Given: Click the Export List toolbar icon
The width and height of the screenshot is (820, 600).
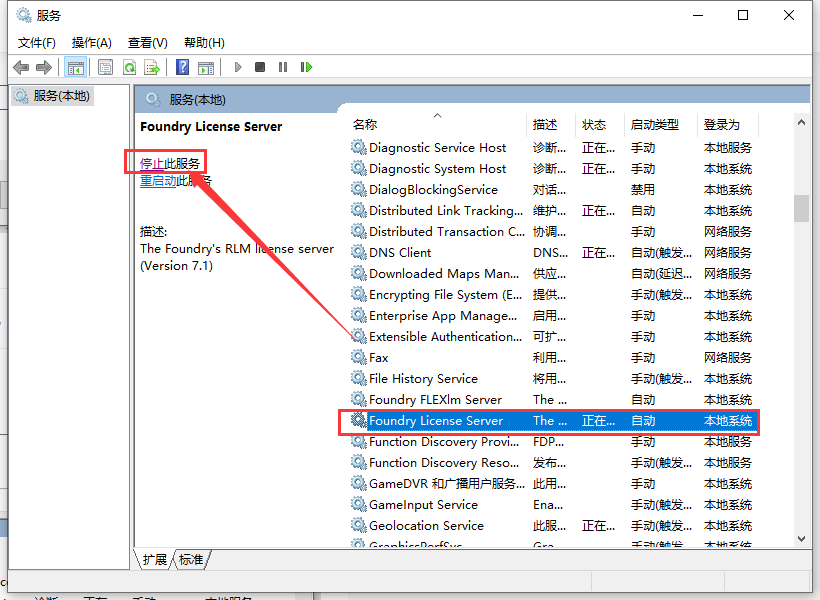Looking at the screenshot, I should click(152, 67).
